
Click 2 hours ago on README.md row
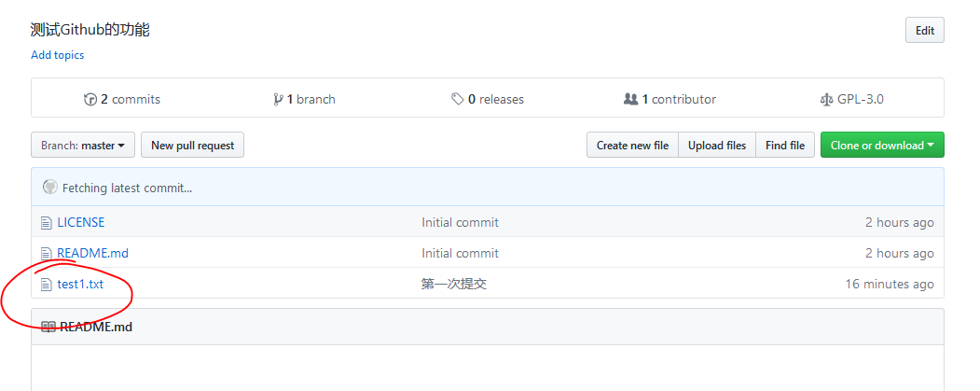[900, 254]
